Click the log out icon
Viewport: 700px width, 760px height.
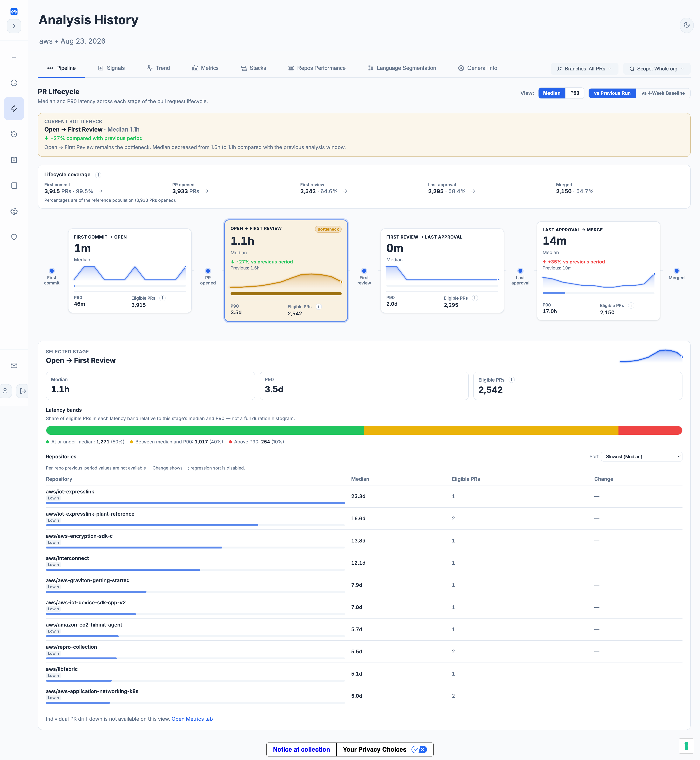pyautogui.click(x=23, y=391)
